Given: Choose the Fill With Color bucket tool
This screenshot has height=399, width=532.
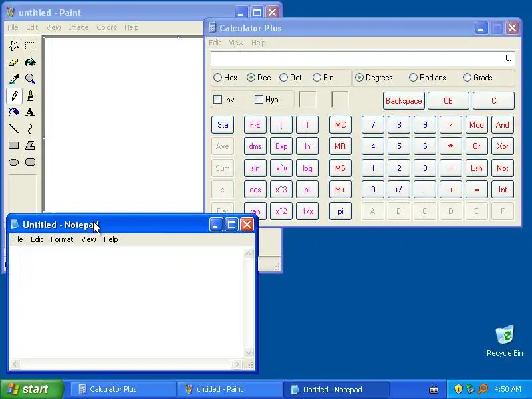Looking at the screenshot, I should [30, 63].
